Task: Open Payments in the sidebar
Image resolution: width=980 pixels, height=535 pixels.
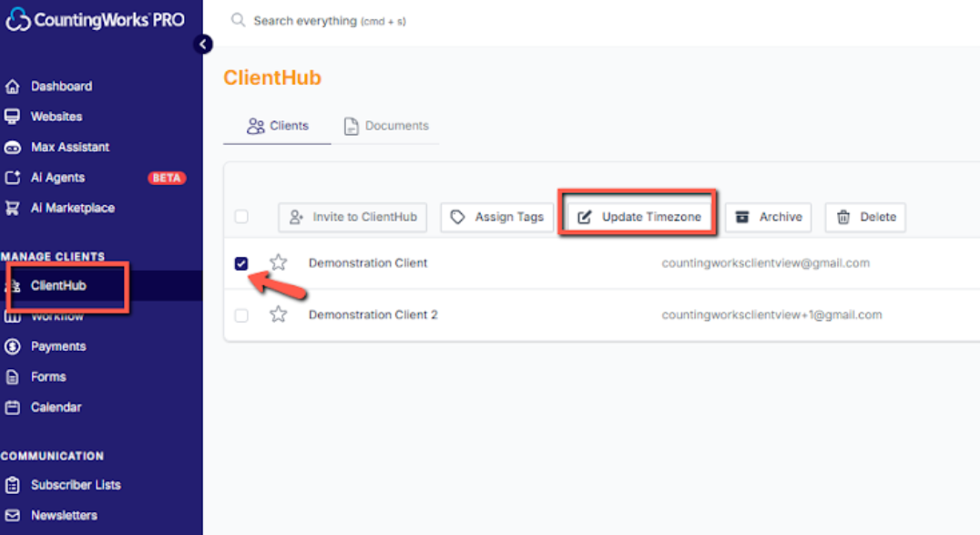Action: pyautogui.click(x=58, y=346)
